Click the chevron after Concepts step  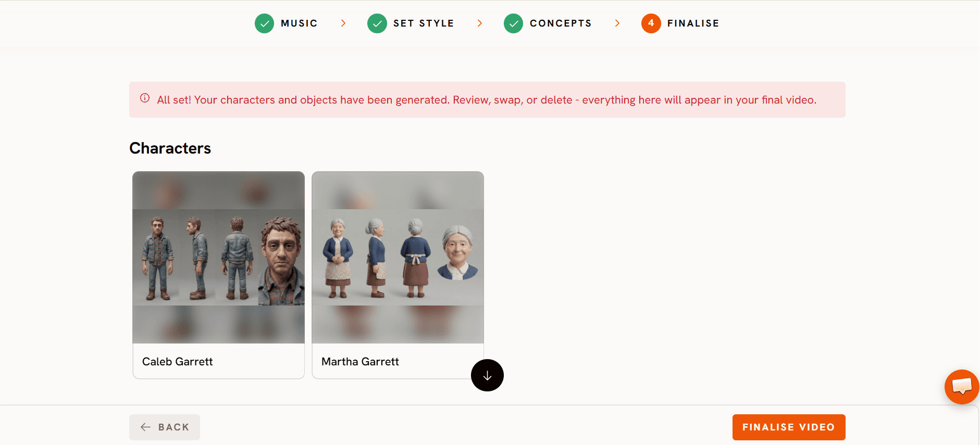click(617, 23)
